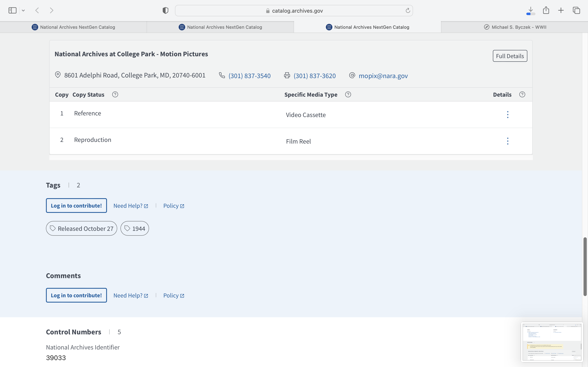Switch to Michael S. Byczek - WWII tab
588x367 pixels.
[x=515, y=27]
